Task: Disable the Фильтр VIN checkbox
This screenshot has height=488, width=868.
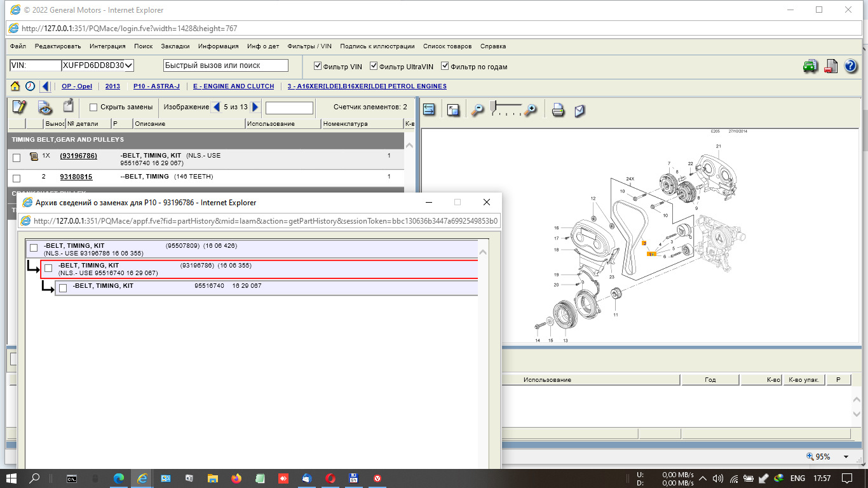Action: tap(318, 66)
